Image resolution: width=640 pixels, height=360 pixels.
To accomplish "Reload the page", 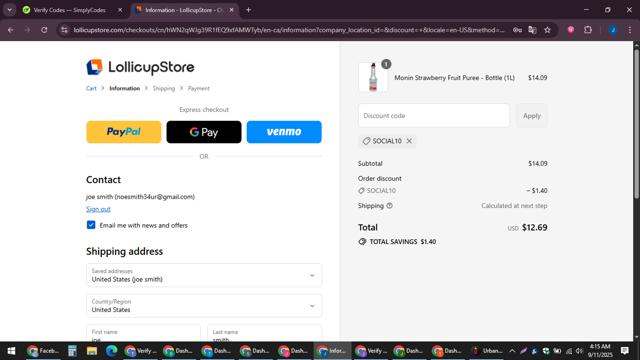I will click(x=44, y=30).
